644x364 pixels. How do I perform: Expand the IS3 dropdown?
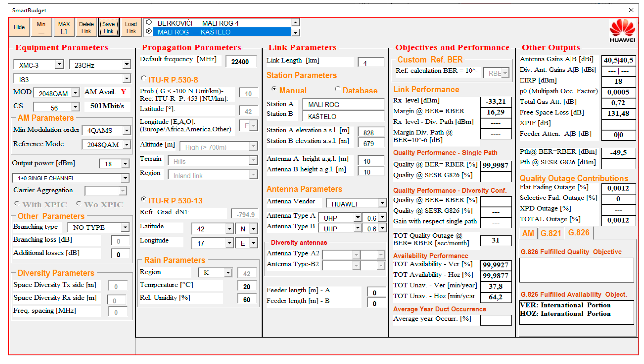[127, 79]
